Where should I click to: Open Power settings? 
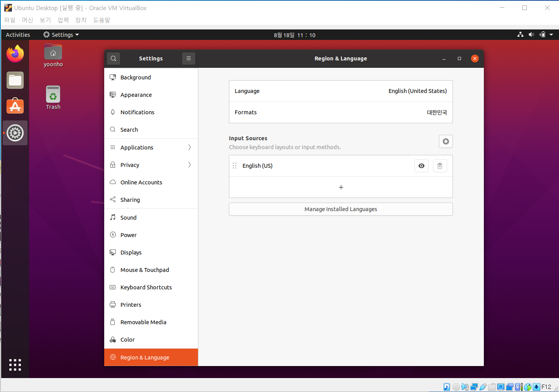point(151,235)
